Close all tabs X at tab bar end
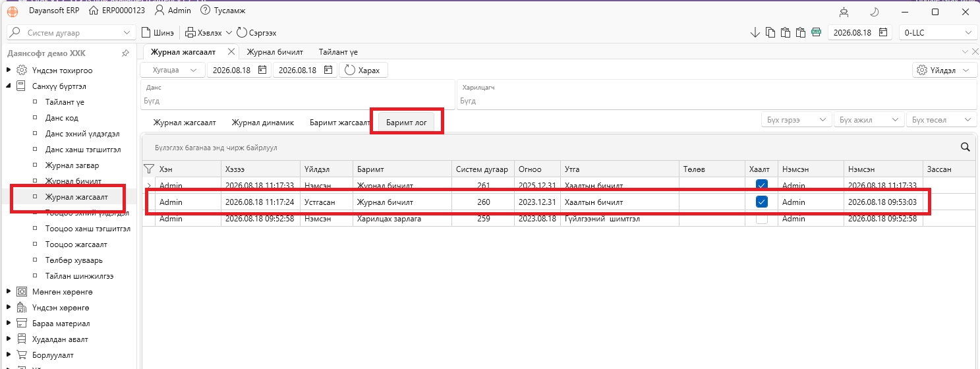 974,51
